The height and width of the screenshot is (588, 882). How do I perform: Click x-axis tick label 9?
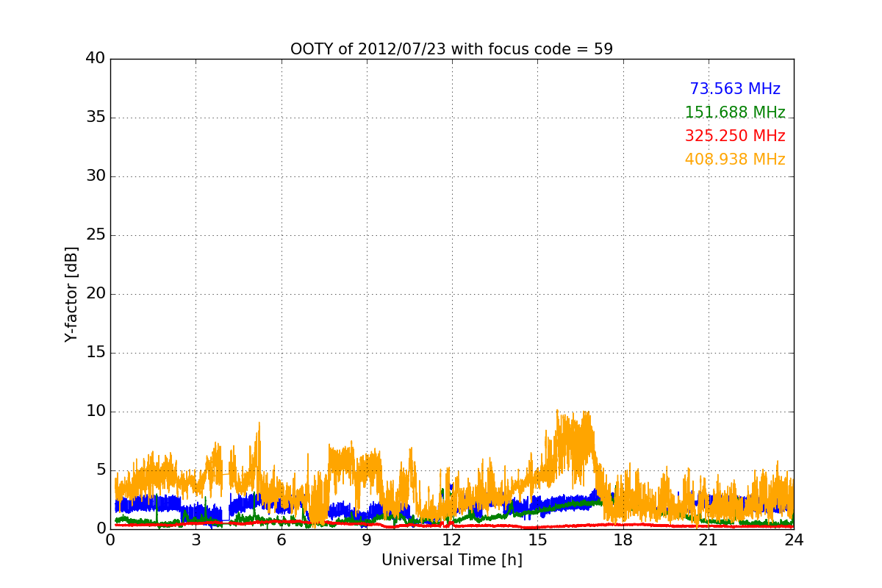(x=367, y=539)
